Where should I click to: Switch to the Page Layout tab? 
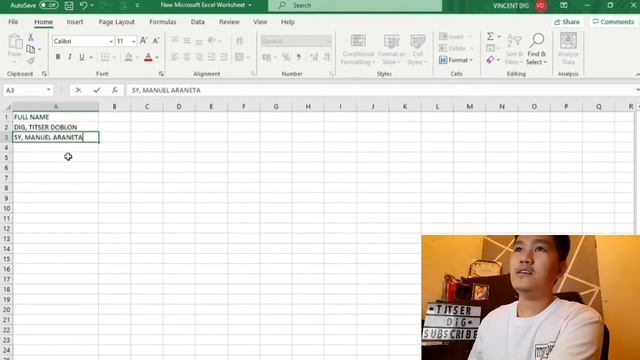point(116,22)
